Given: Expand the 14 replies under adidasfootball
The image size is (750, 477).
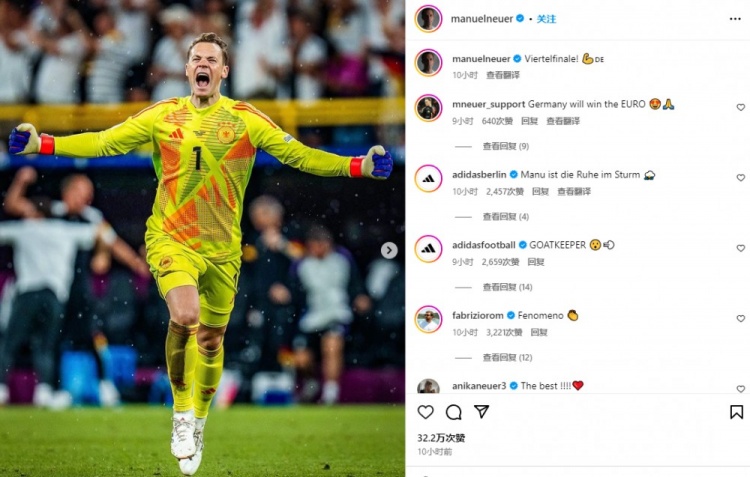Looking at the screenshot, I should click(x=507, y=287).
